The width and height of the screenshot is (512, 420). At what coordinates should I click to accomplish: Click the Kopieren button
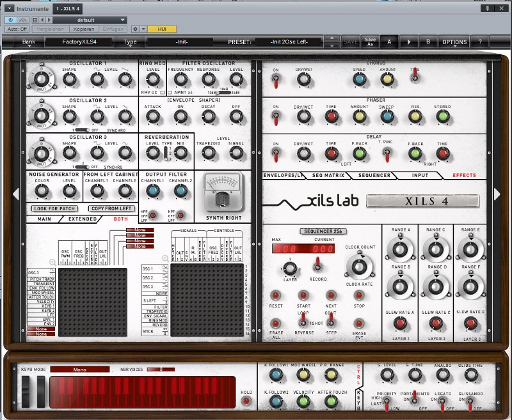pos(84,29)
